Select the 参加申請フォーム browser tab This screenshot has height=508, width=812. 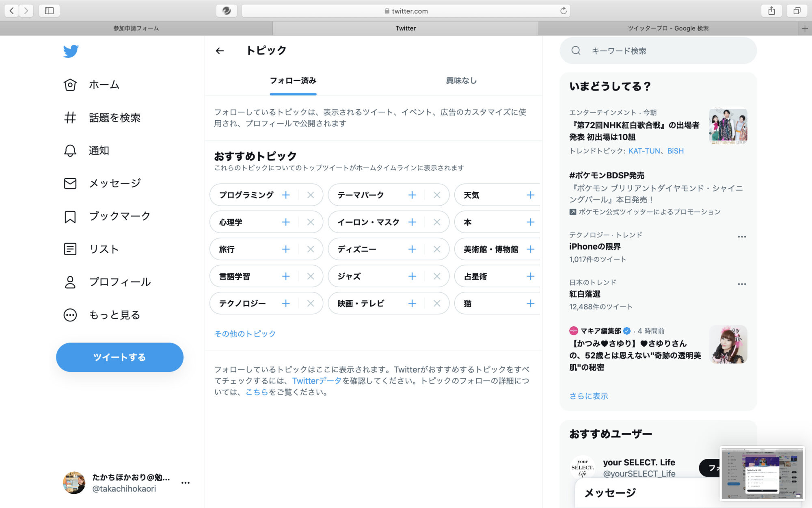(136, 28)
